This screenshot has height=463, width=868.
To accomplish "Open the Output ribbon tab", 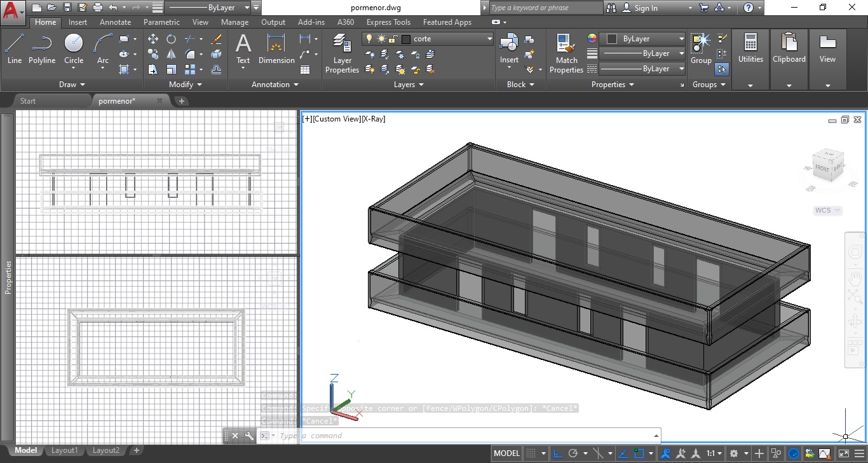I will 273,22.
